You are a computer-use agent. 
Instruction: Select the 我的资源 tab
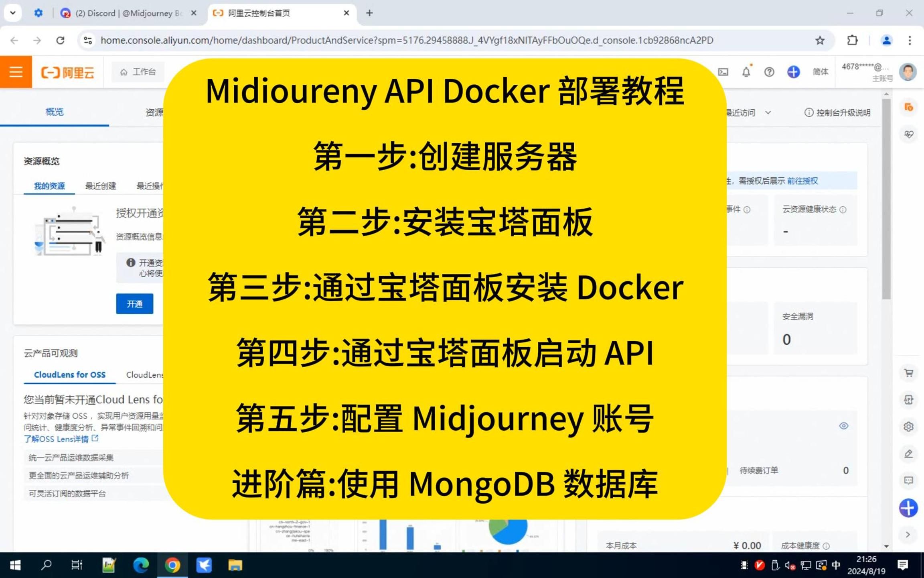49,186
